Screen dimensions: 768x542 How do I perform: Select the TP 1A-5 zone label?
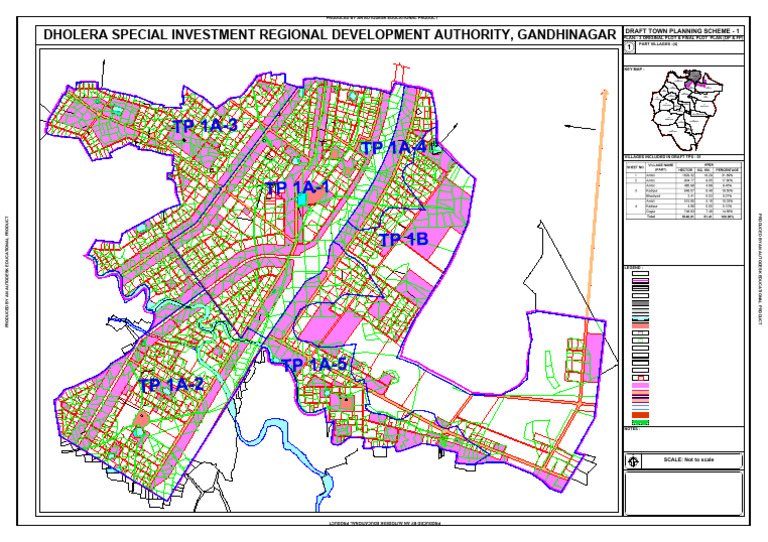pos(314,365)
